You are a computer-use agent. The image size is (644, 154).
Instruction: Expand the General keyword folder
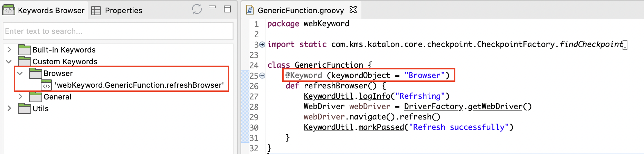coord(20,97)
